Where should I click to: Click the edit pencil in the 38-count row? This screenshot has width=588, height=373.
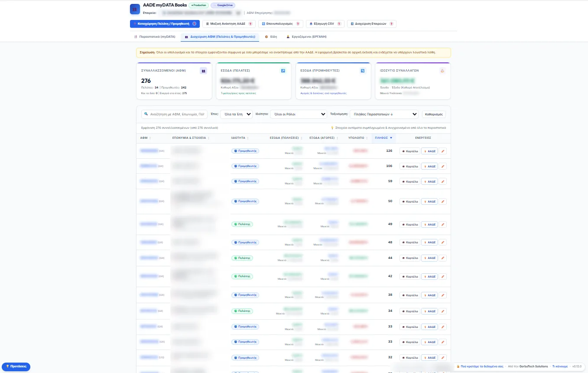pos(442,295)
